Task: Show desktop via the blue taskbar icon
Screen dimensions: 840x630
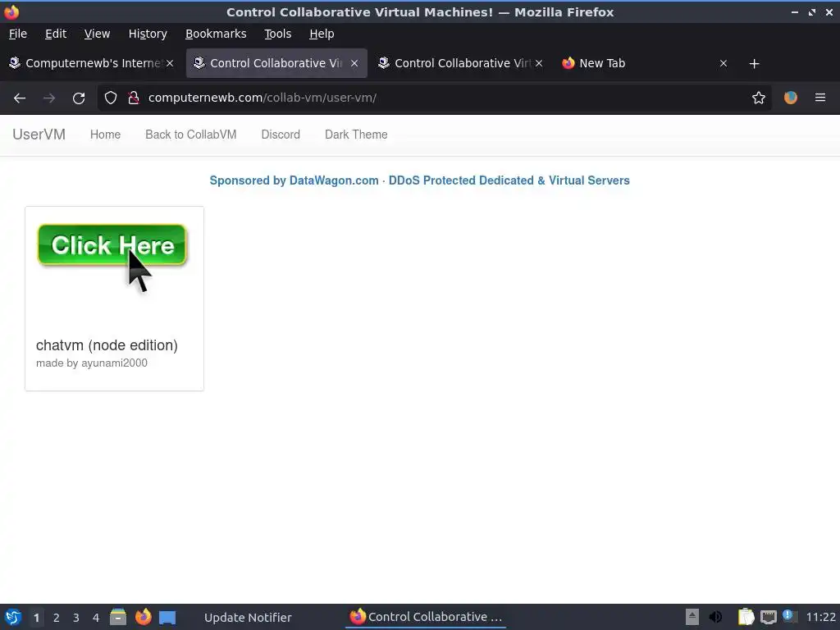Action: 167,618
